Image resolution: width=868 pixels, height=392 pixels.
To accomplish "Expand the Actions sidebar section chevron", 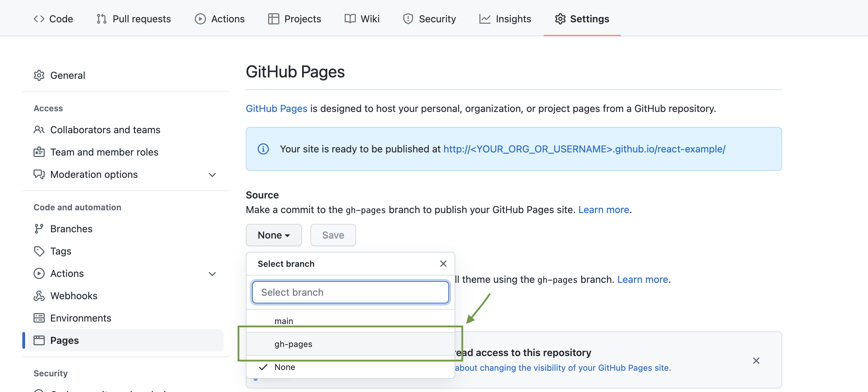I will coord(212,274).
